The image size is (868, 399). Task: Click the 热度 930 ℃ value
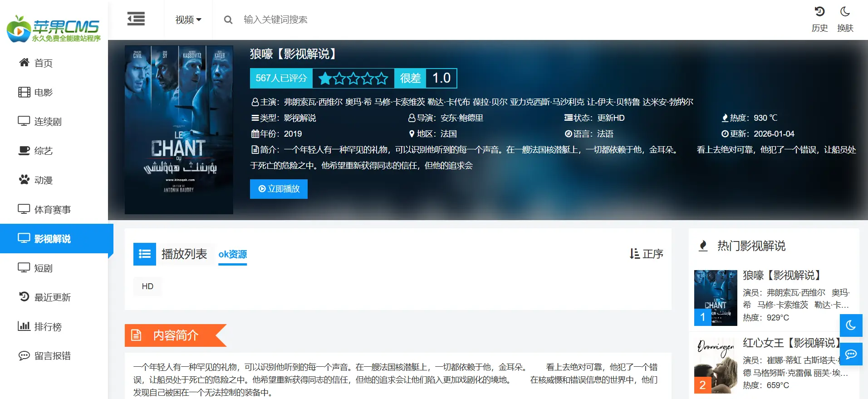tap(765, 118)
